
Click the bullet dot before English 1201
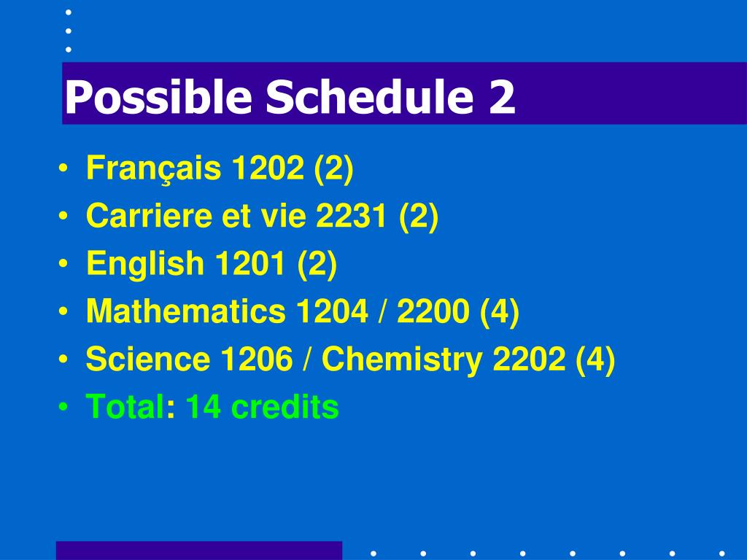63,264
